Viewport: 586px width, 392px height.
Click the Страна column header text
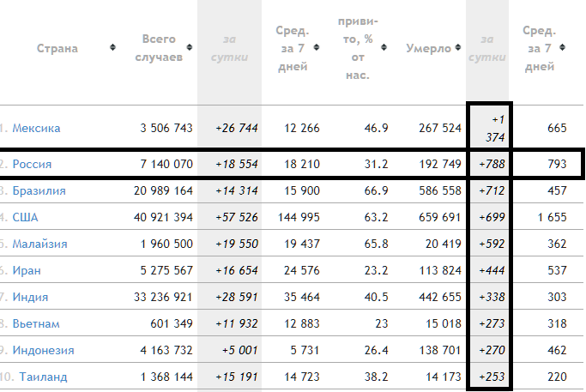click(x=57, y=48)
